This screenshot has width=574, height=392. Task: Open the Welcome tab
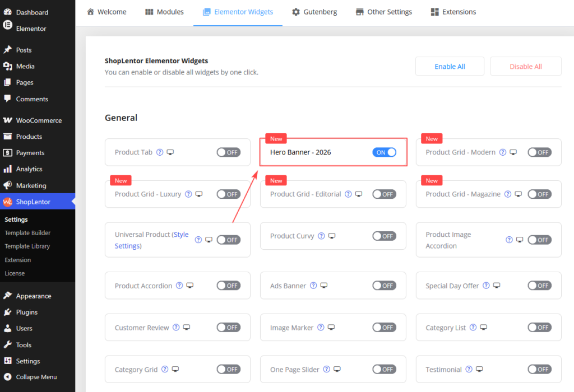(x=107, y=12)
